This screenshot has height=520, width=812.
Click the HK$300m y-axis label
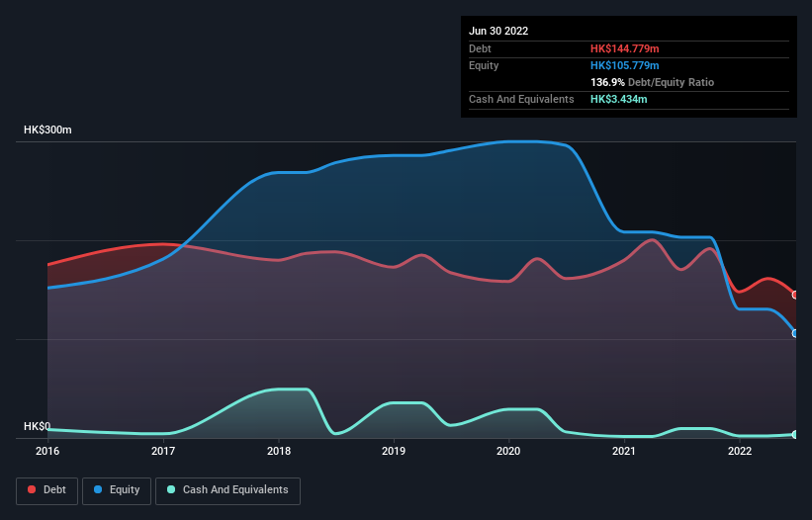(47, 130)
